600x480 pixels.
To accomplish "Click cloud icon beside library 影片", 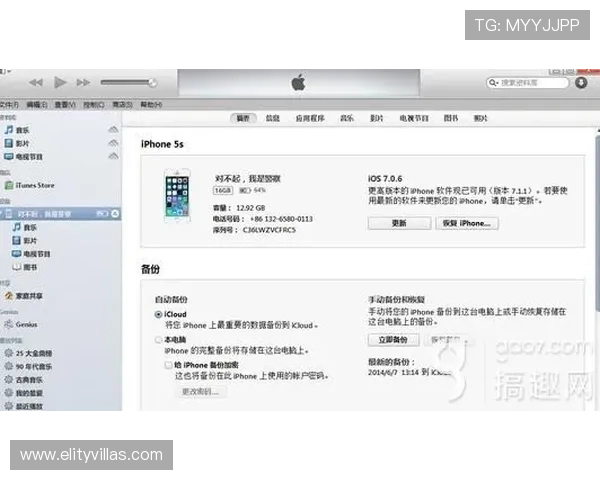I will (x=113, y=143).
